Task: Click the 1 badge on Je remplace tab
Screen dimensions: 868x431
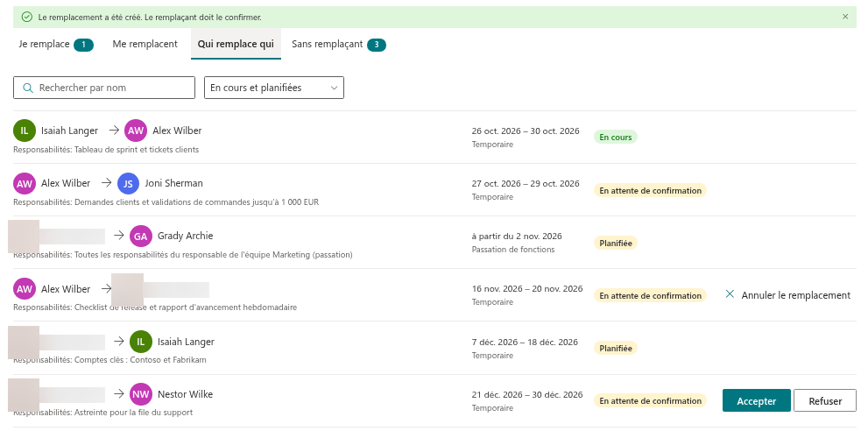Action: click(x=83, y=45)
